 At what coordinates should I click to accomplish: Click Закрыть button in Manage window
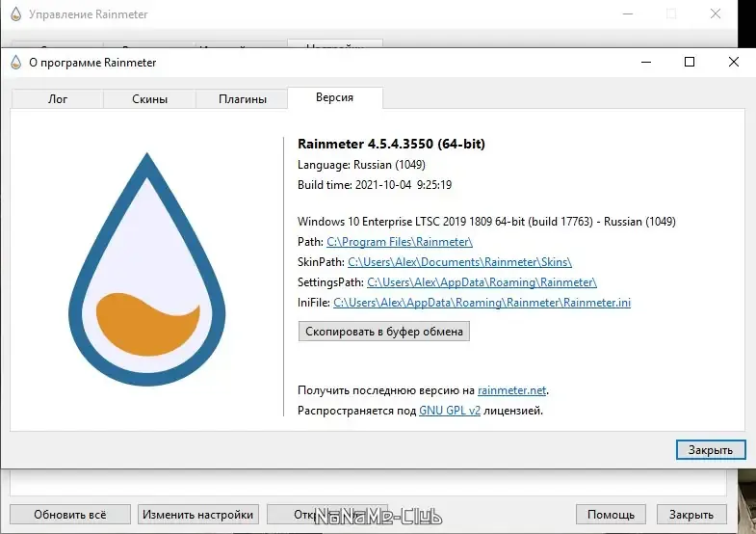(x=691, y=514)
